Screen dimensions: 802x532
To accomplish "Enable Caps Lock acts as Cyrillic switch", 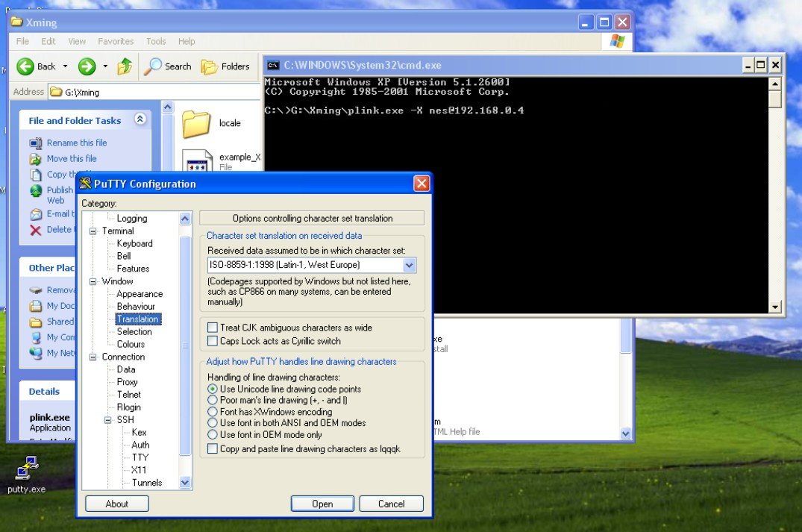I will pyautogui.click(x=213, y=341).
